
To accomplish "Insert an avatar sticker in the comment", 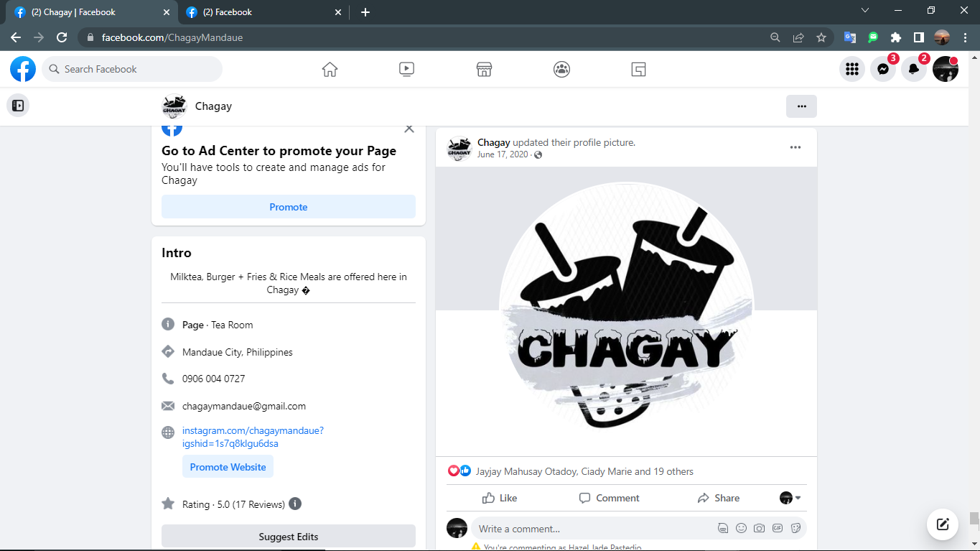I will click(x=723, y=529).
